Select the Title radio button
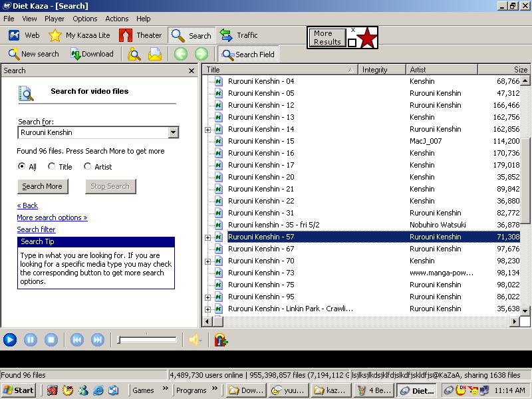The image size is (532, 399). tap(52, 167)
